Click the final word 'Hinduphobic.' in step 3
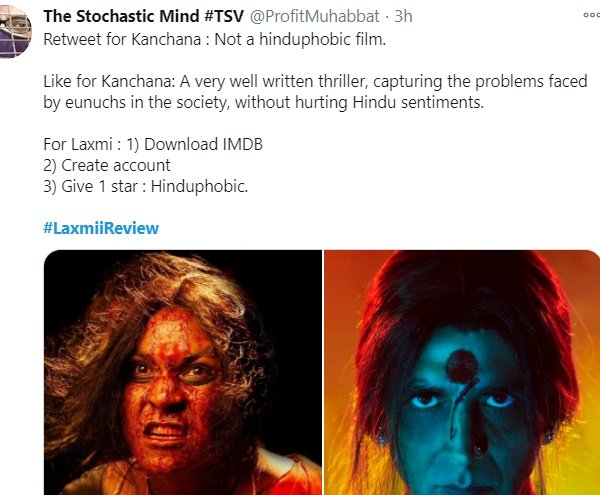 pyautogui.click(x=199, y=186)
